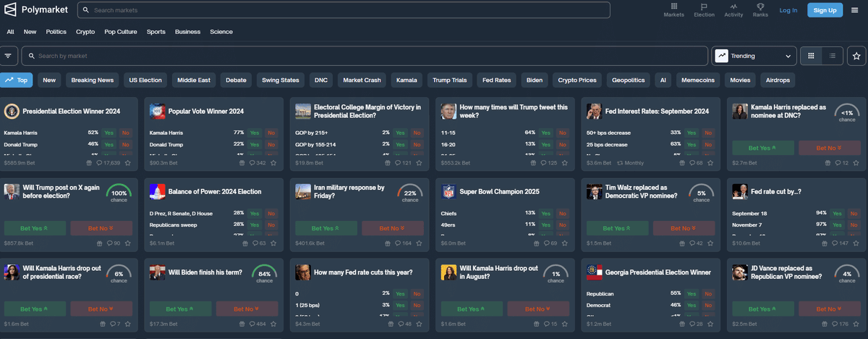Bookmark Fed Interest Rates September 2024 market
The image size is (868, 339).
[x=710, y=163]
